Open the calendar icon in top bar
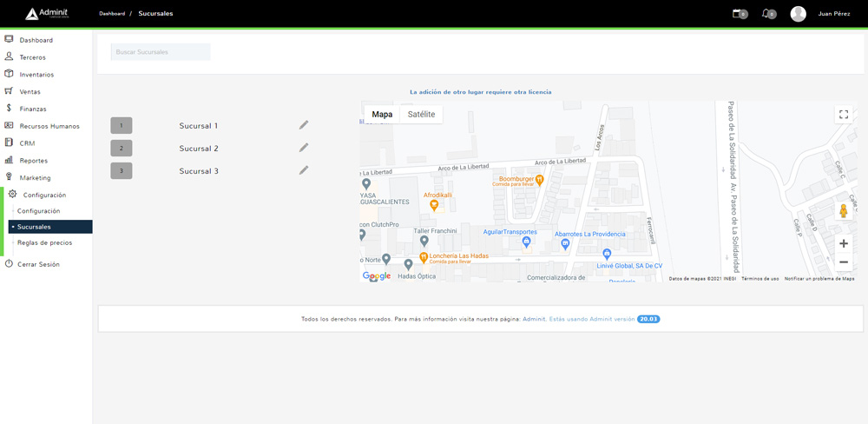Screen dimensions: 868x424 click(x=738, y=14)
